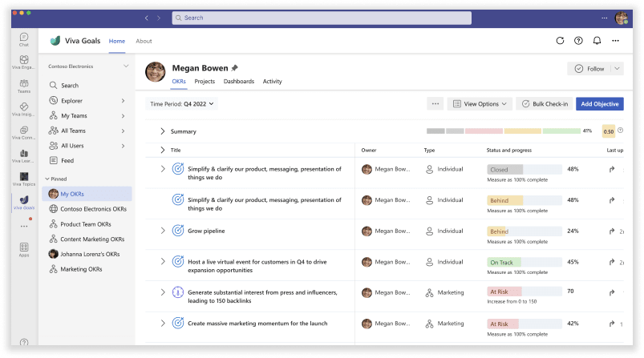
Task: Open Viva Topics app icon
Action: [24, 179]
